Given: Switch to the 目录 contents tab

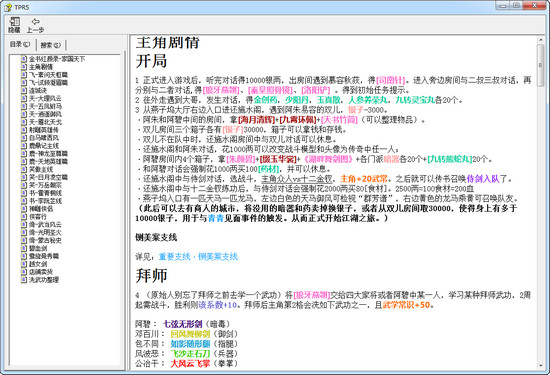Looking at the screenshot, I should (20, 45).
